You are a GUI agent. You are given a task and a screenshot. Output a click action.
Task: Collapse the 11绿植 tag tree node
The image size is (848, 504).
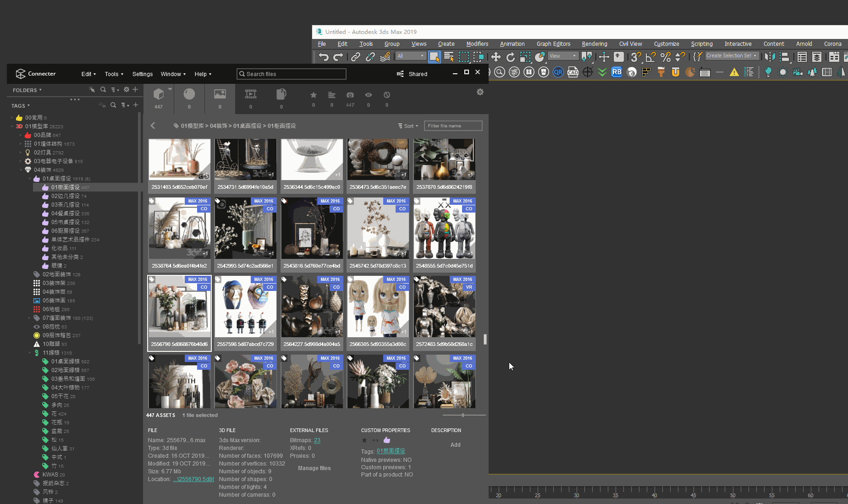30,353
